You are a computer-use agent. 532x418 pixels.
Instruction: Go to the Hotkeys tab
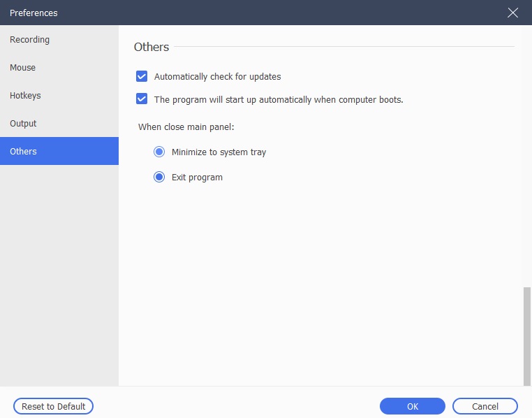coord(59,96)
